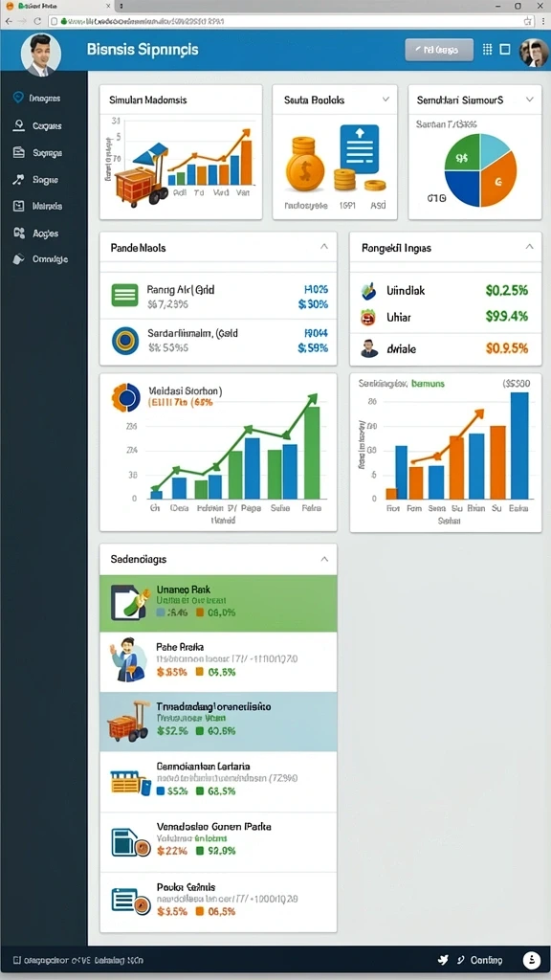
Task: Click the green list icon beside Ranng Akl
Action: 125,295
